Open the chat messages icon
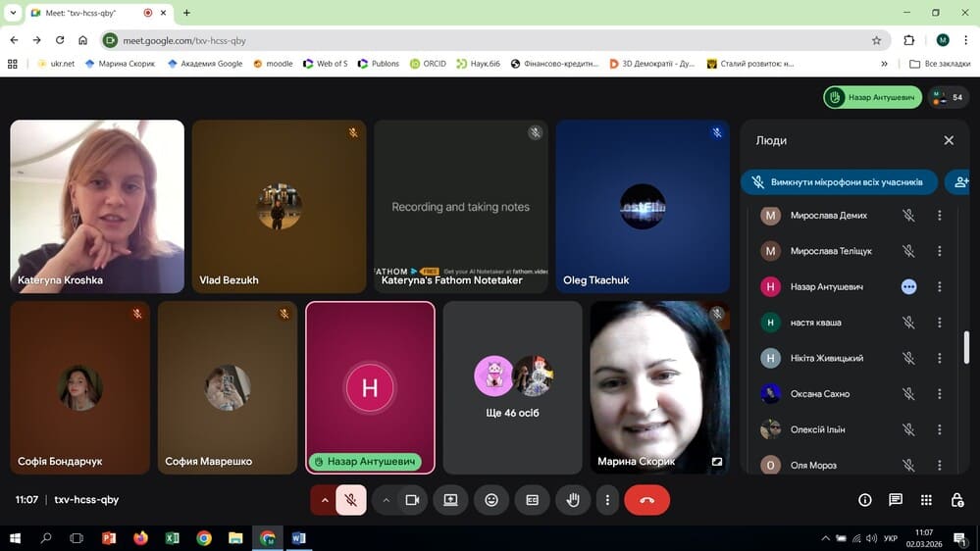 (x=896, y=500)
